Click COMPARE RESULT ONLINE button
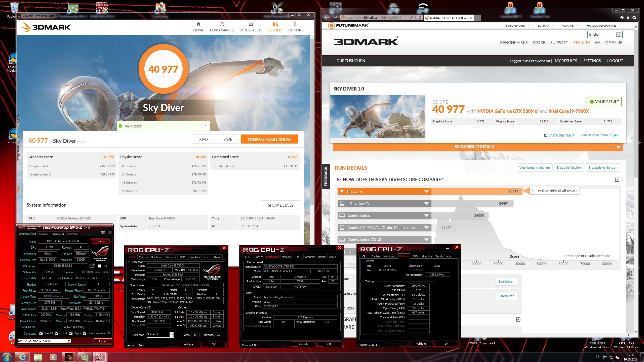Image resolution: width=644 pixels, height=362 pixels. (x=269, y=139)
